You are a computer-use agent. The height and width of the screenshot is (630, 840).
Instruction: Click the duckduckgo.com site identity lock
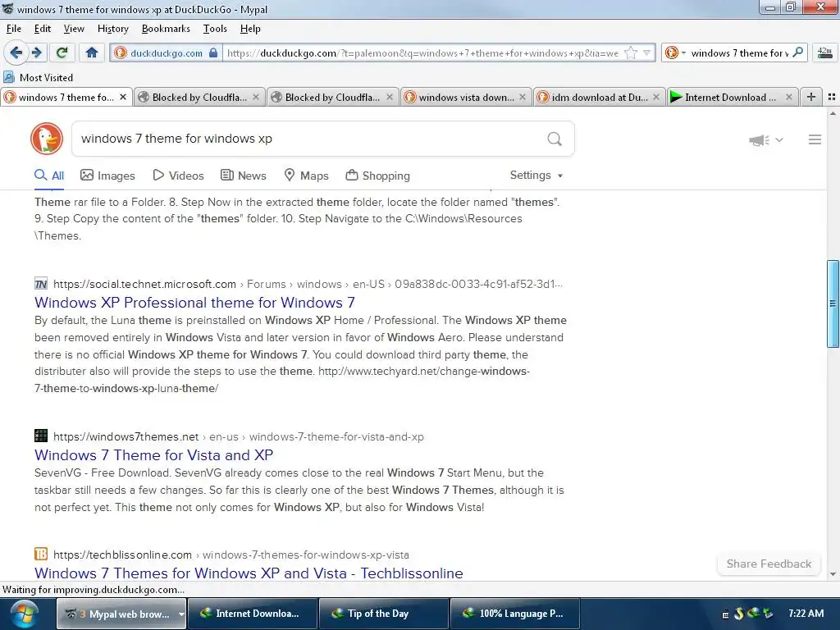click(x=213, y=52)
